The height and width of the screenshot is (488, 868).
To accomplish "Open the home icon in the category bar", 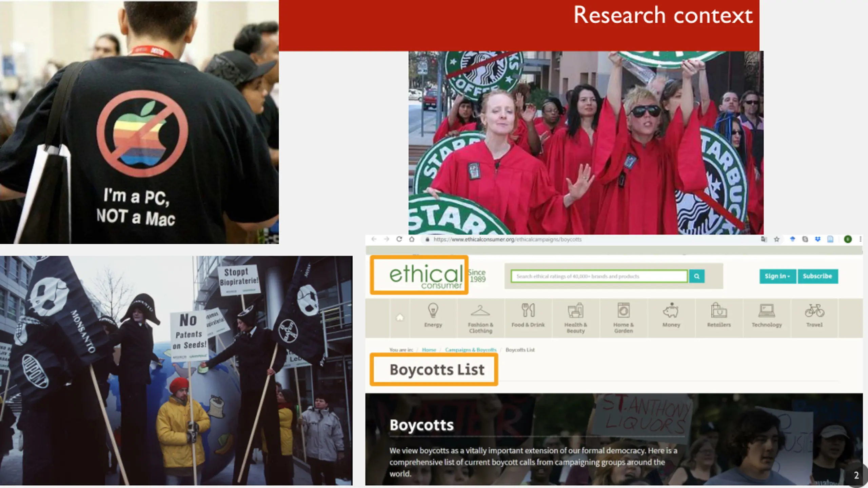I will (400, 318).
